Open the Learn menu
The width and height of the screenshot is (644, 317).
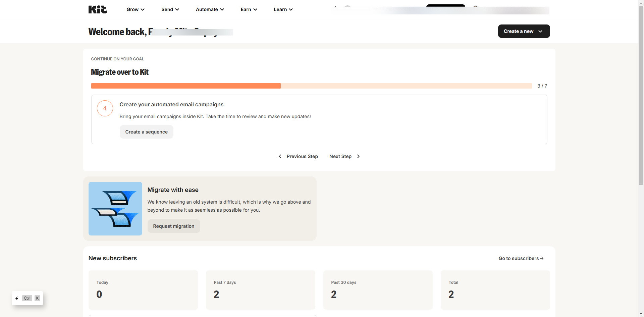point(283,9)
